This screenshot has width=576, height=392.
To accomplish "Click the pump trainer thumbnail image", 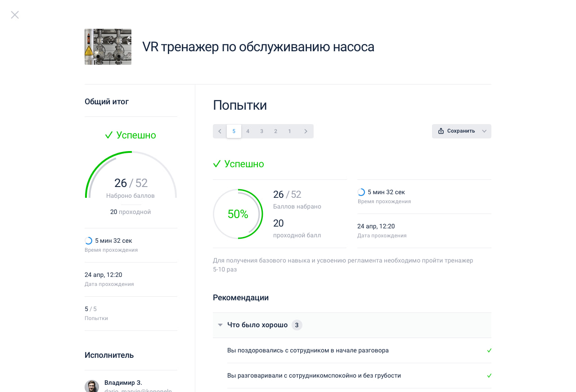I will 108,47.
